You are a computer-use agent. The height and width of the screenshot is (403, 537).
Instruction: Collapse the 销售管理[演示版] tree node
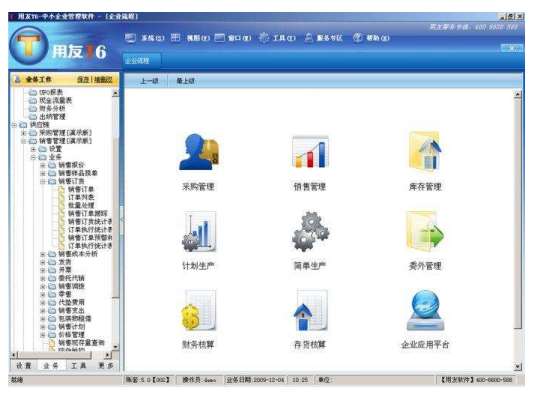[x=24, y=141]
